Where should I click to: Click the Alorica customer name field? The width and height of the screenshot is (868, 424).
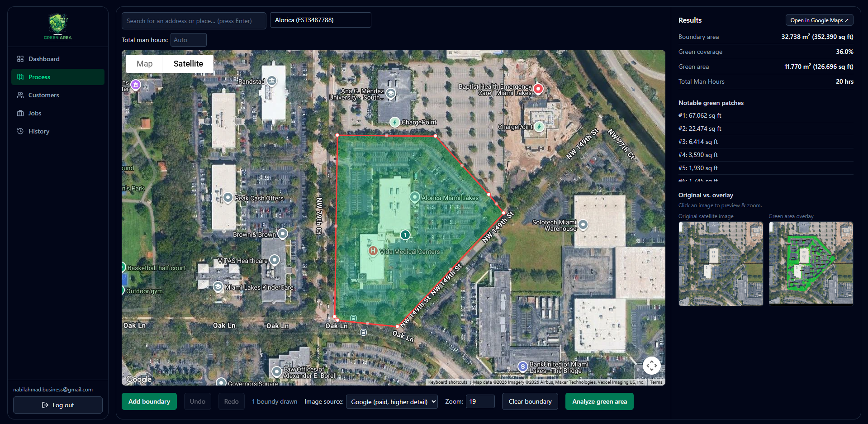click(321, 20)
